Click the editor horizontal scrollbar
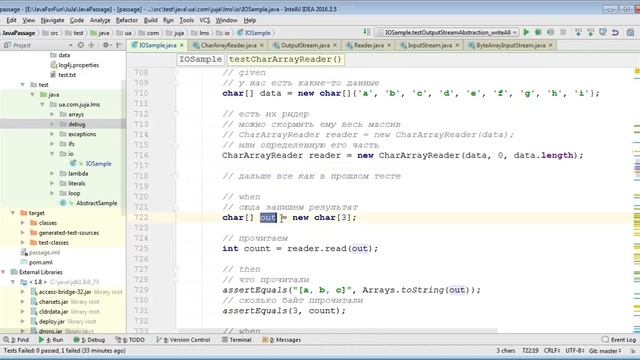The height and width of the screenshot is (360, 640). point(337,331)
